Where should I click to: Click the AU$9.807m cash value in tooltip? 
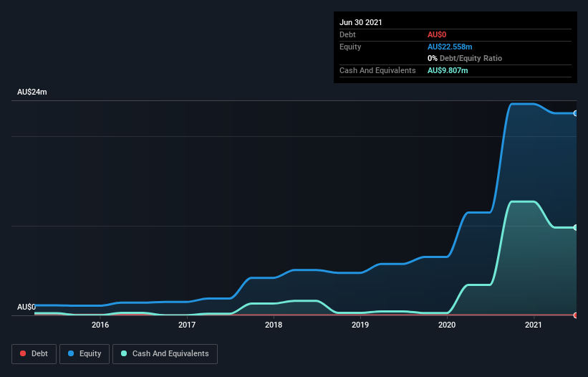[x=448, y=70]
